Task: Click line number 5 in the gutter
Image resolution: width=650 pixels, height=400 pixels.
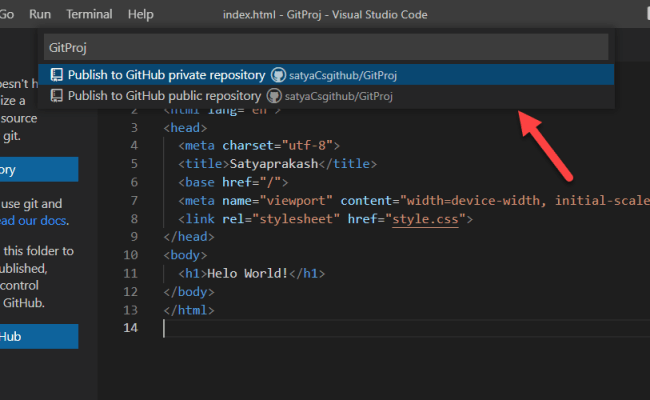Action: tap(134, 164)
